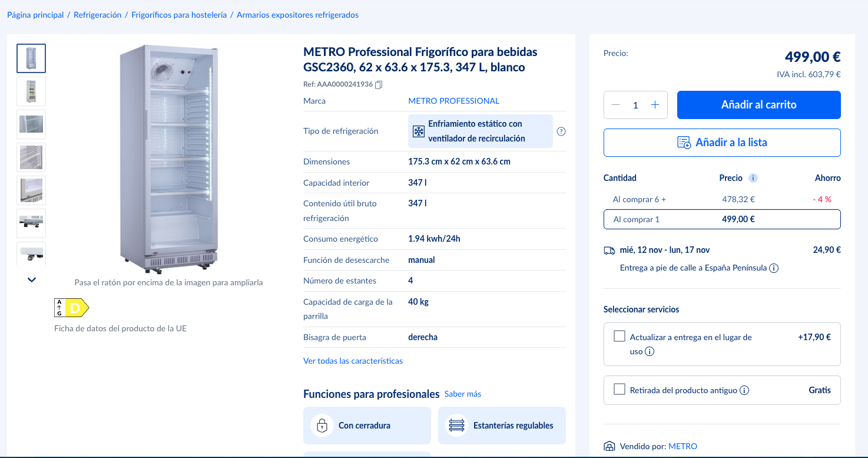Select fourth thumbnail showing shelves
Image resolution: width=868 pixels, height=458 pixels.
pyautogui.click(x=31, y=157)
